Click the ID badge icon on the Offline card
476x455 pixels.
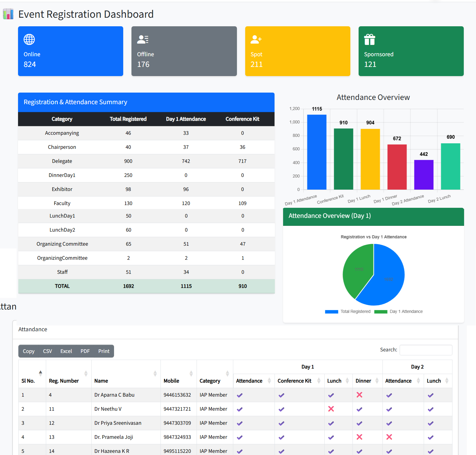[x=142, y=39]
